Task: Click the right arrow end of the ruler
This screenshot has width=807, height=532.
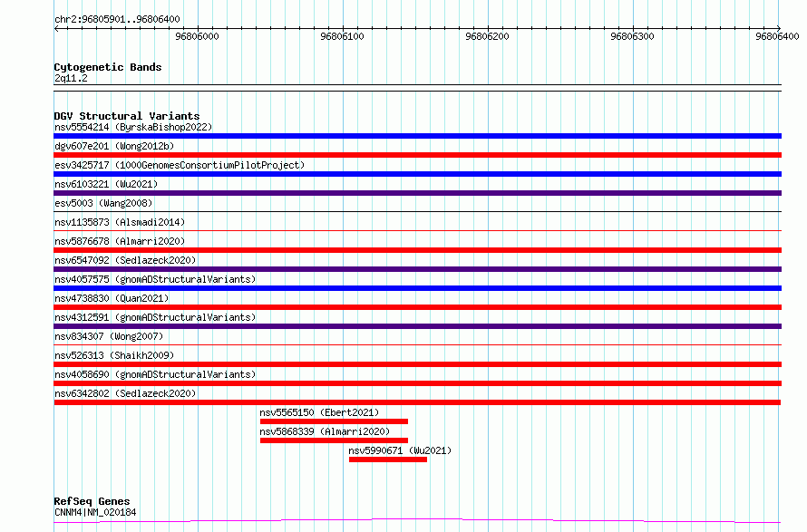Action: 779,29
